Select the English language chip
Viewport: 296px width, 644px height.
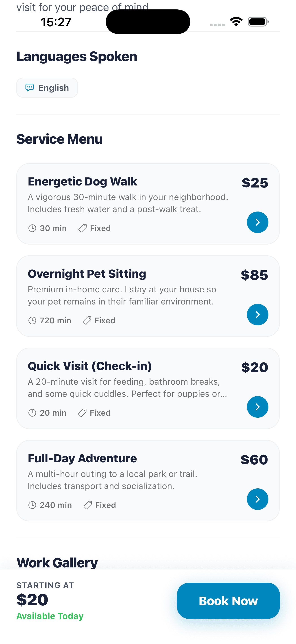point(47,88)
